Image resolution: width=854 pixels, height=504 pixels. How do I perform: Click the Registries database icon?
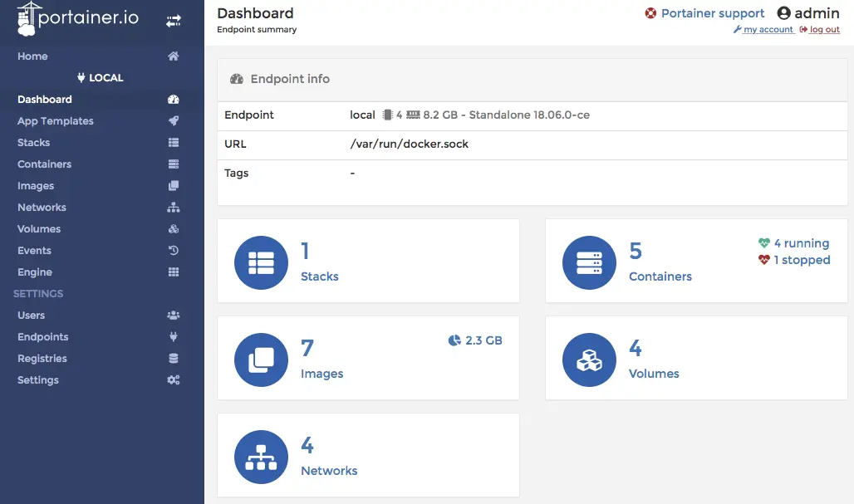click(x=173, y=358)
